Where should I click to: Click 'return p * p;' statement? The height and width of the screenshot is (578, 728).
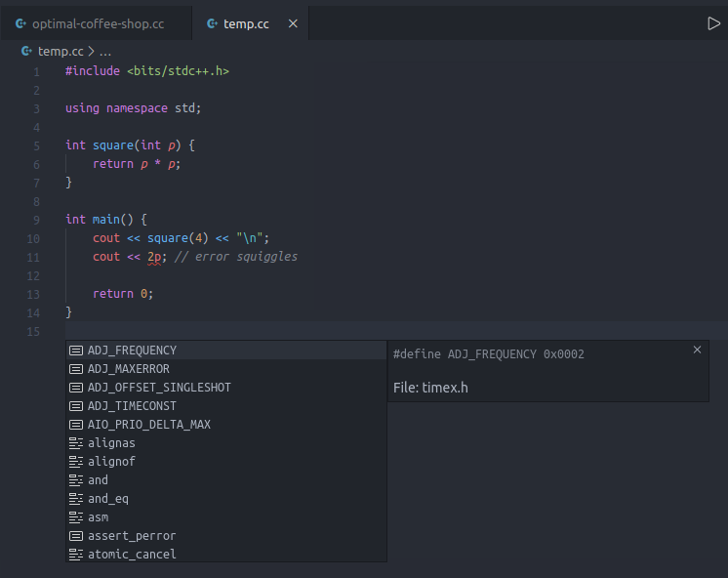point(137,164)
